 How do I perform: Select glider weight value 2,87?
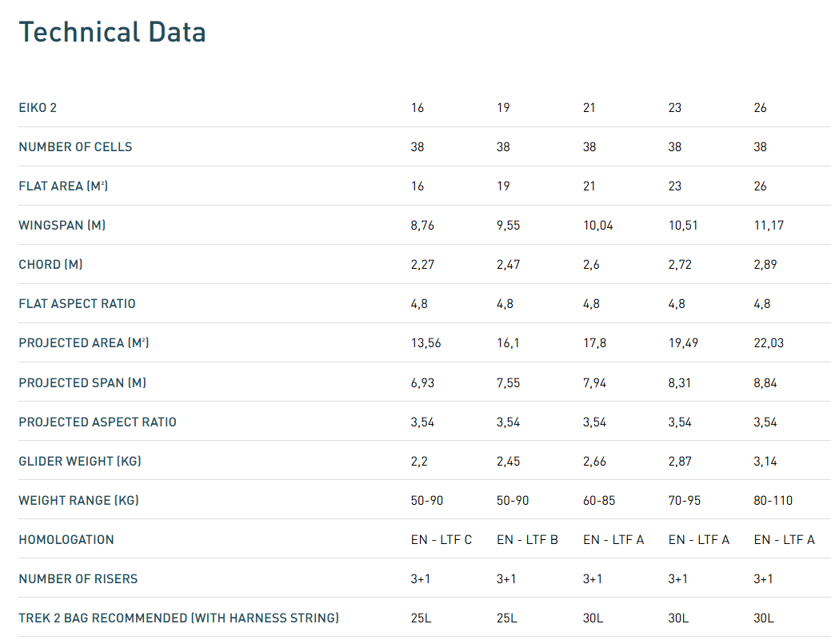point(680,462)
